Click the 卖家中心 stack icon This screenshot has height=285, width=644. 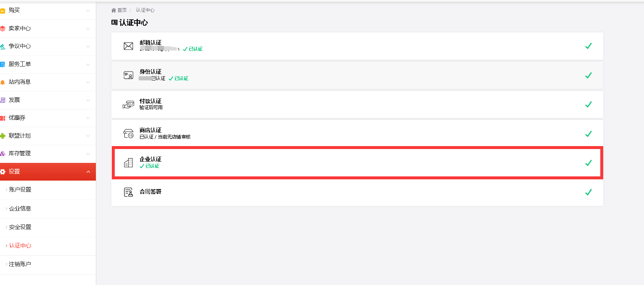tap(3, 29)
